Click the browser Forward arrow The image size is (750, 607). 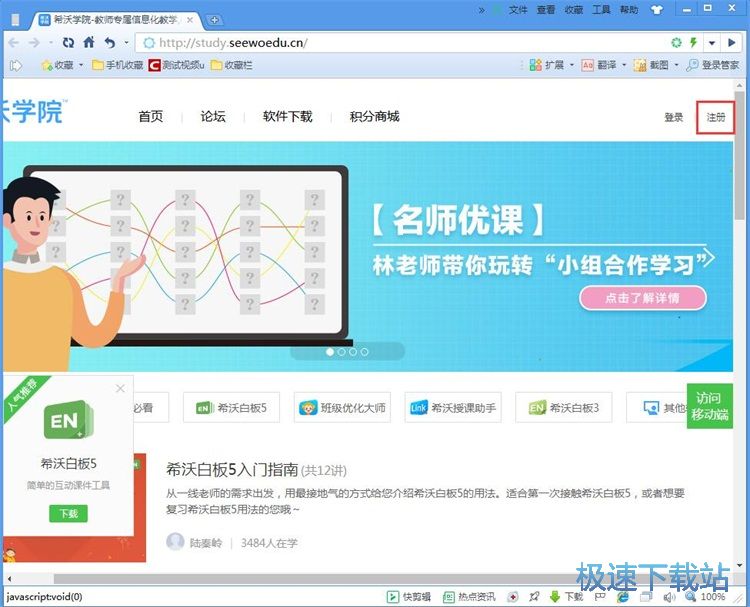pos(34,43)
